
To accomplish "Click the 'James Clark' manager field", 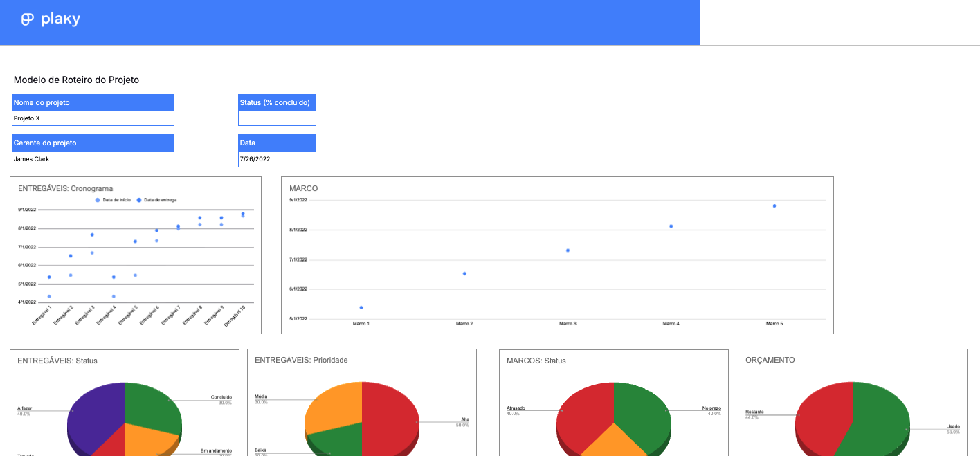I will coord(93,159).
